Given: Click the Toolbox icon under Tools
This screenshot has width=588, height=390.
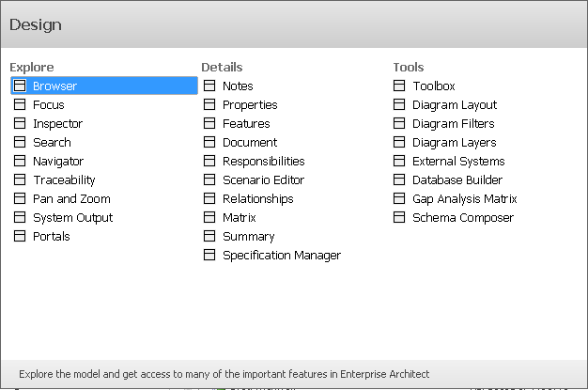Looking at the screenshot, I should click(x=399, y=86).
